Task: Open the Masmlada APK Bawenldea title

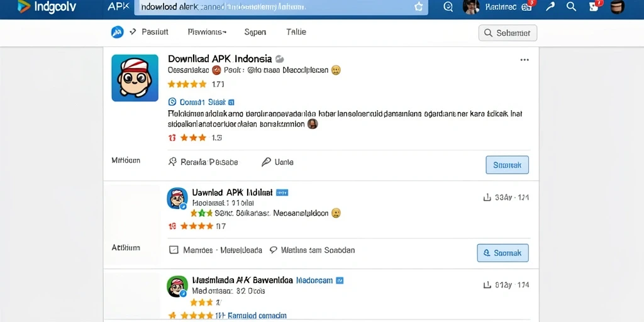Action: [x=242, y=280]
